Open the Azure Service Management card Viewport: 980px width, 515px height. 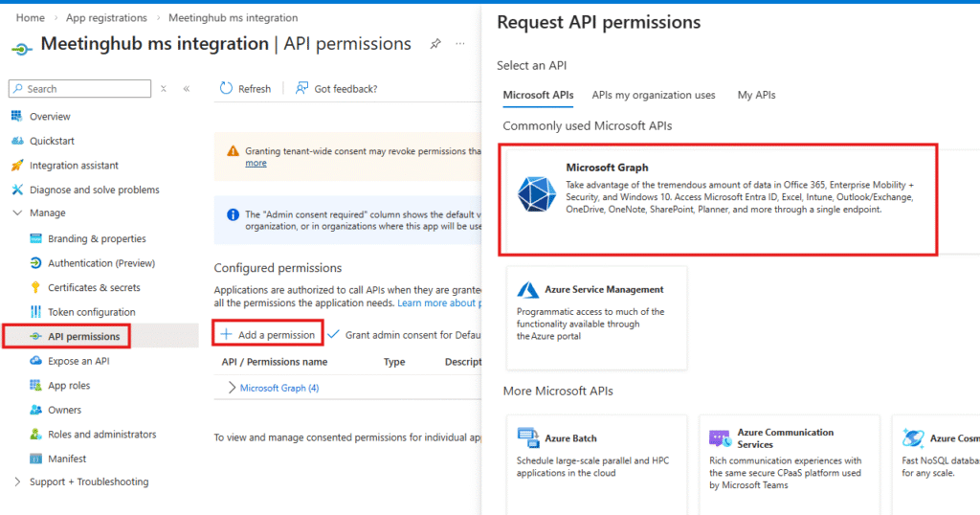(596, 317)
